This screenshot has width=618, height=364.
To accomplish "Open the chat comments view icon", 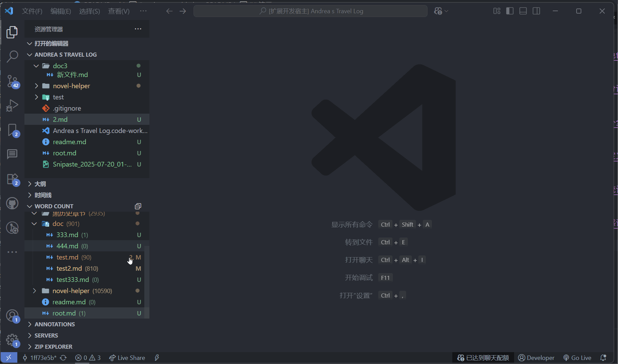I will (x=12, y=154).
